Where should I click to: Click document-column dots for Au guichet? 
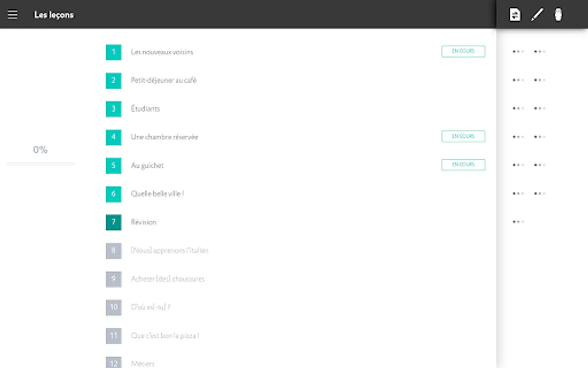click(518, 165)
